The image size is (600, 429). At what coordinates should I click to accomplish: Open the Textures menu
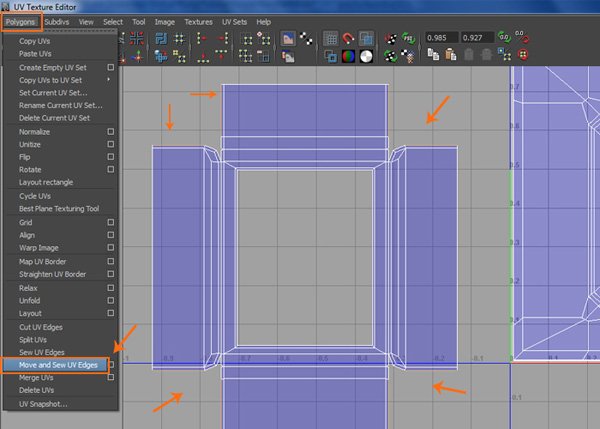click(198, 22)
